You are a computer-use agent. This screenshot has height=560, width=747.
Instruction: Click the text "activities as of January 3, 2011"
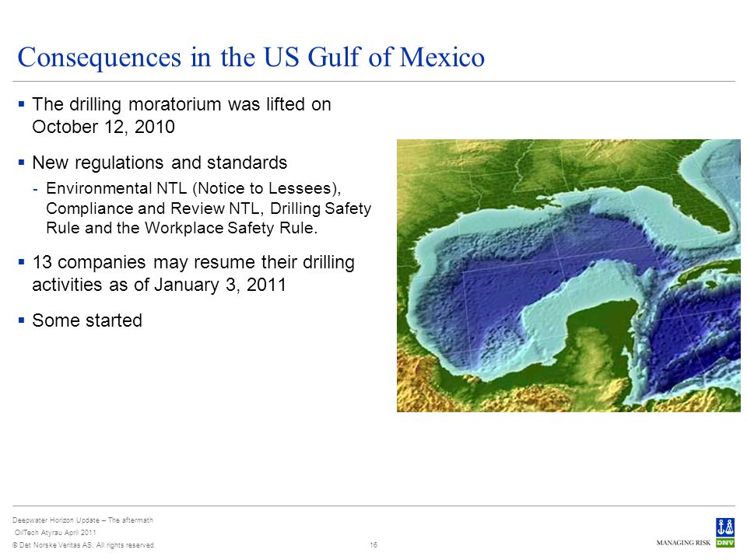pyautogui.click(x=159, y=285)
